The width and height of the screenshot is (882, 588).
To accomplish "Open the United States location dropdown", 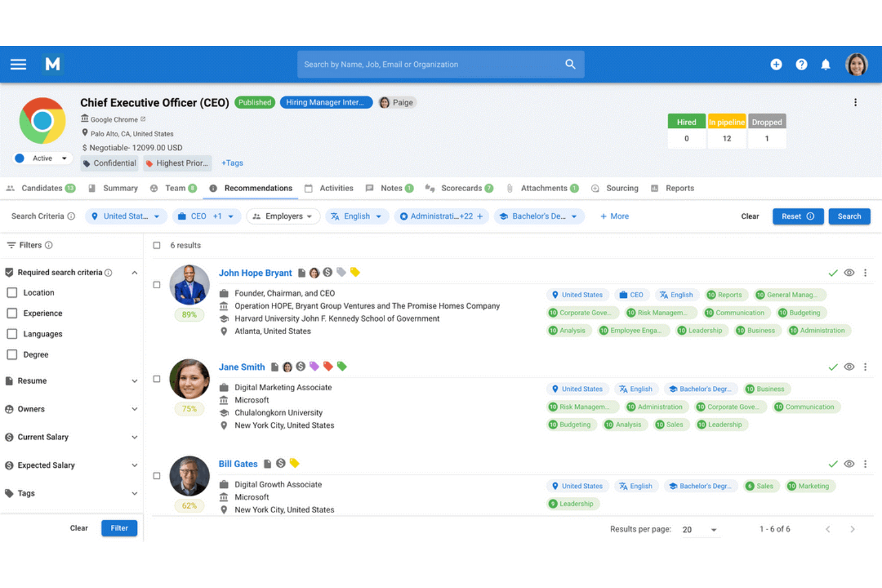I will tap(126, 216).
